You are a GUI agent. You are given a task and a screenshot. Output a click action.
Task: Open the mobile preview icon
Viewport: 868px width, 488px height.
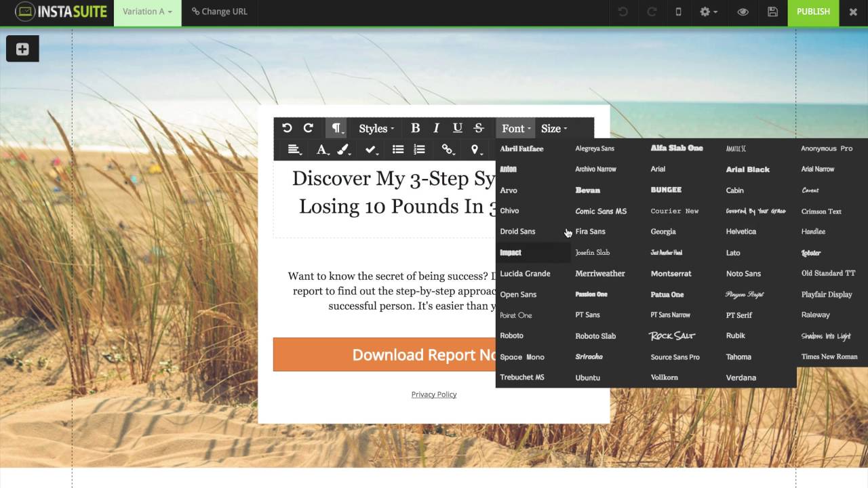[x=678, y=12]
